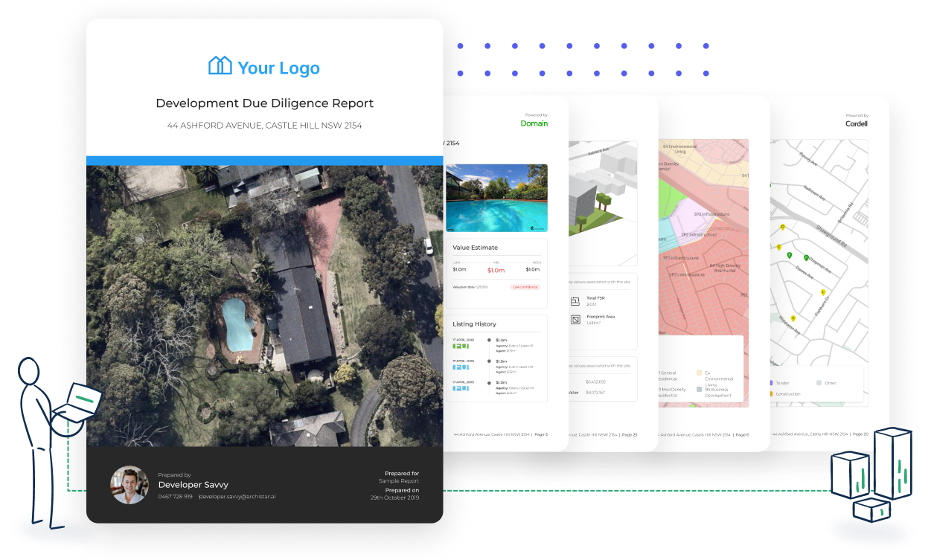Screen dimensions: 931x560
Task: Click the 'Page 25' footer text
Action: (x=630, y=434)
